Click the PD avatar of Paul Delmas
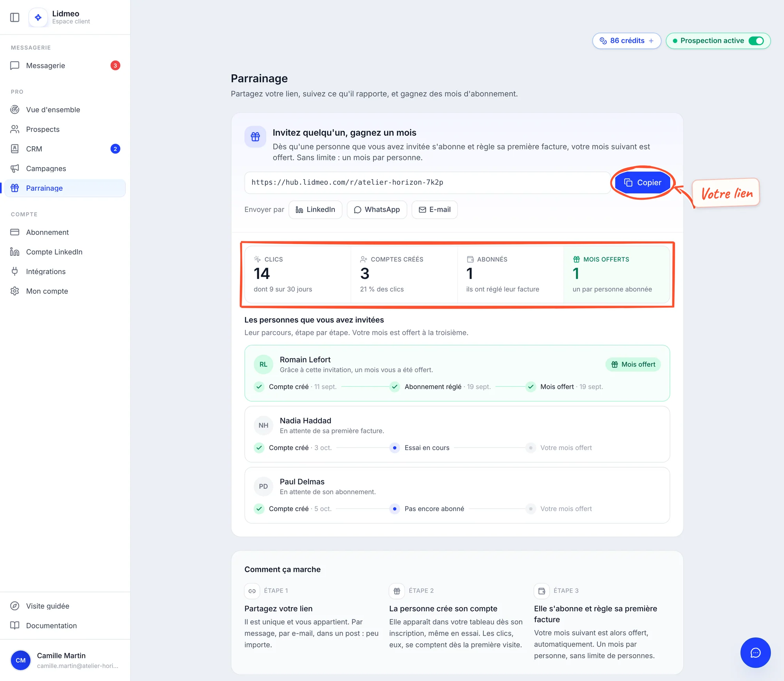The width and height of the screenshot is (784, 681). pyautogui.click(x=263, y=486)
